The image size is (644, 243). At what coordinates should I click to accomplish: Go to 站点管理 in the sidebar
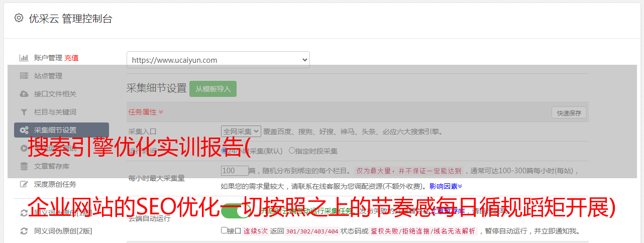point(48,76)
